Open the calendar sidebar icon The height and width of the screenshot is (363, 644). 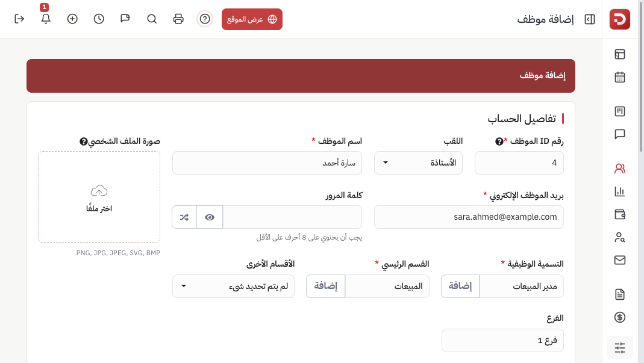620,77
